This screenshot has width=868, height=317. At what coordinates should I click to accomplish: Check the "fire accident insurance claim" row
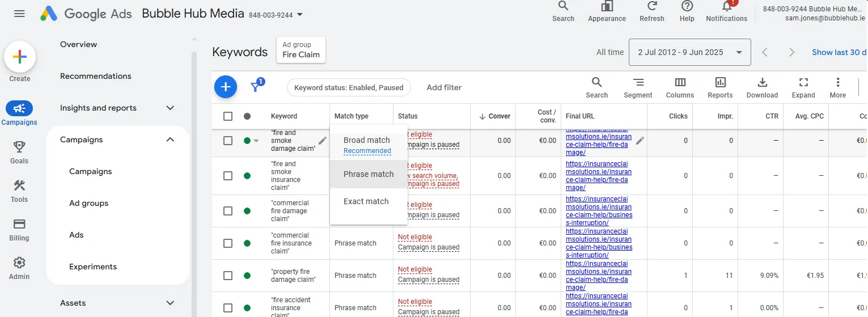coord(228,308)
